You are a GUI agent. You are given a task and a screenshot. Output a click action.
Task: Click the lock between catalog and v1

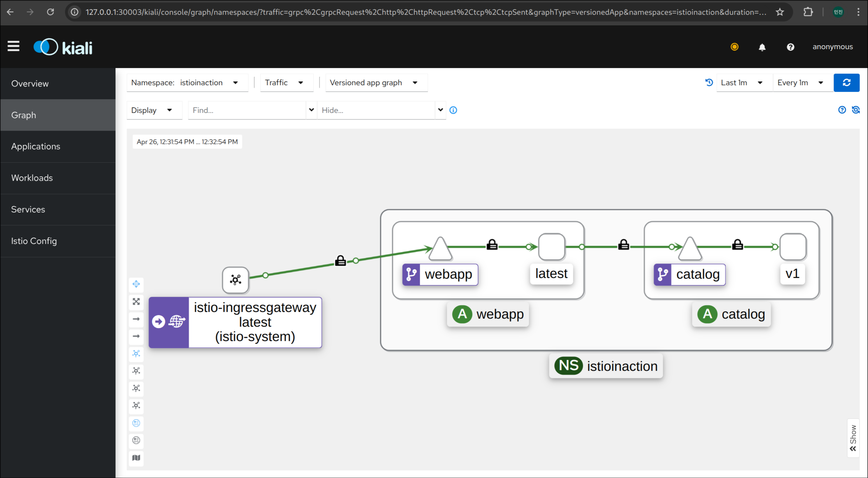[x=738, y=245]
